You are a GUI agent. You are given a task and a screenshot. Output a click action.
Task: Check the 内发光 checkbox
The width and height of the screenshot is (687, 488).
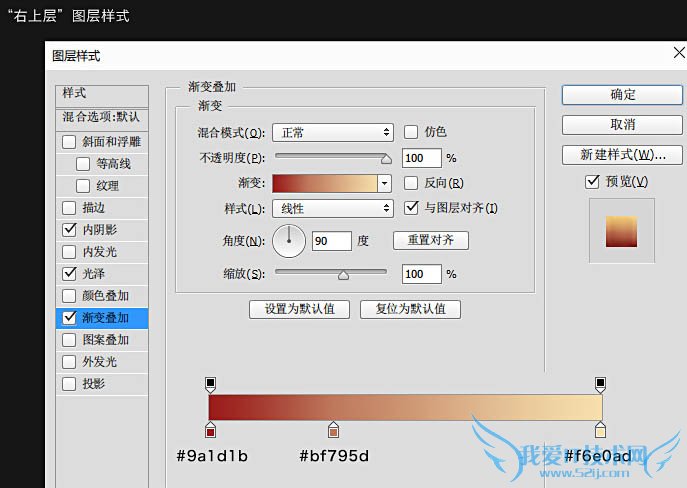click(69, 252)
